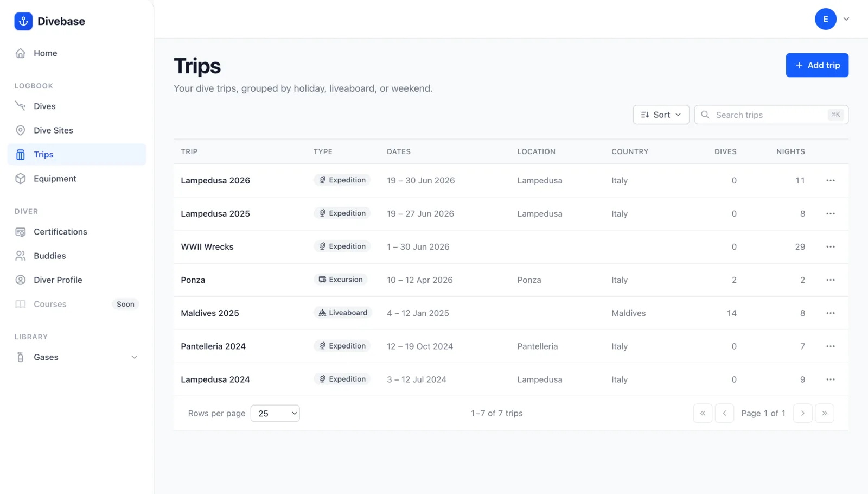Open row actions for Maldives 2025
The image size is (868, 494).
[831, 313]
